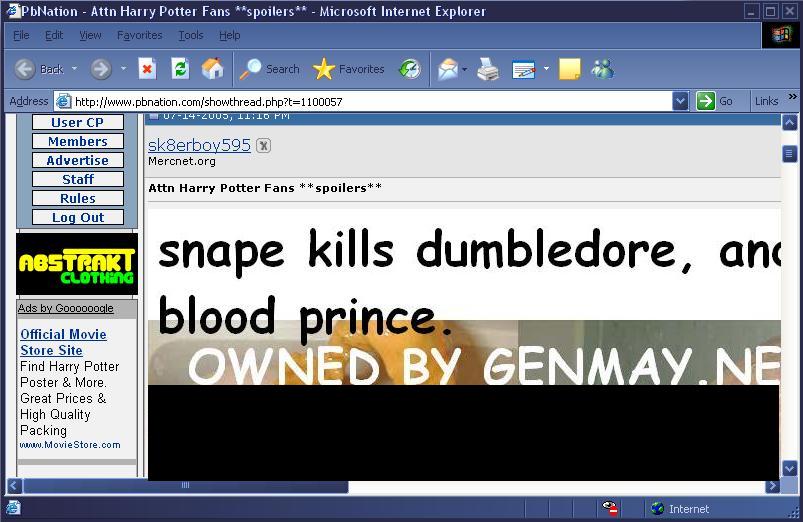This screenshot has height=522, width=803.
Task: Click the Windows flag throbber logo
Action: coord(781,35)
